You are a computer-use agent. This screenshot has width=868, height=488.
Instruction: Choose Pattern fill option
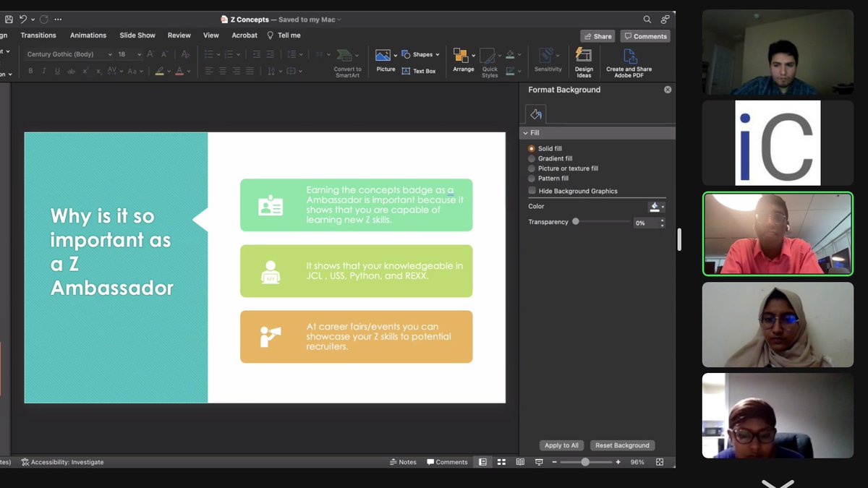548,179
